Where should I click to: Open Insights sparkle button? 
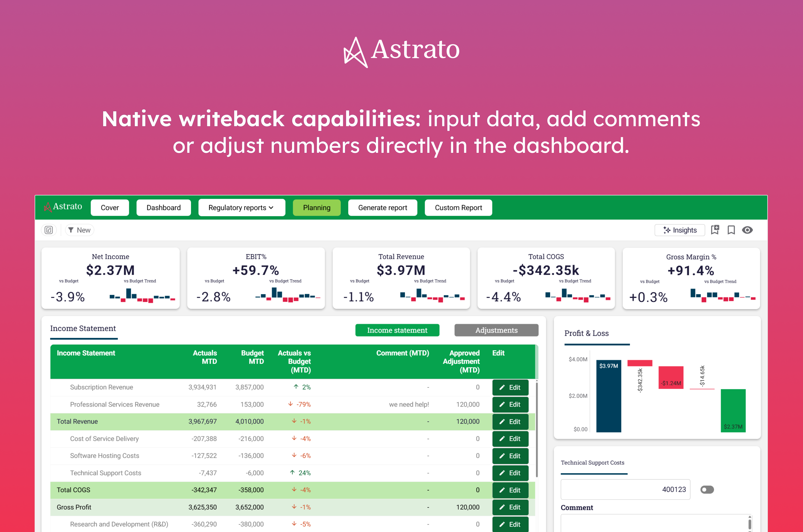click(679, 230)
